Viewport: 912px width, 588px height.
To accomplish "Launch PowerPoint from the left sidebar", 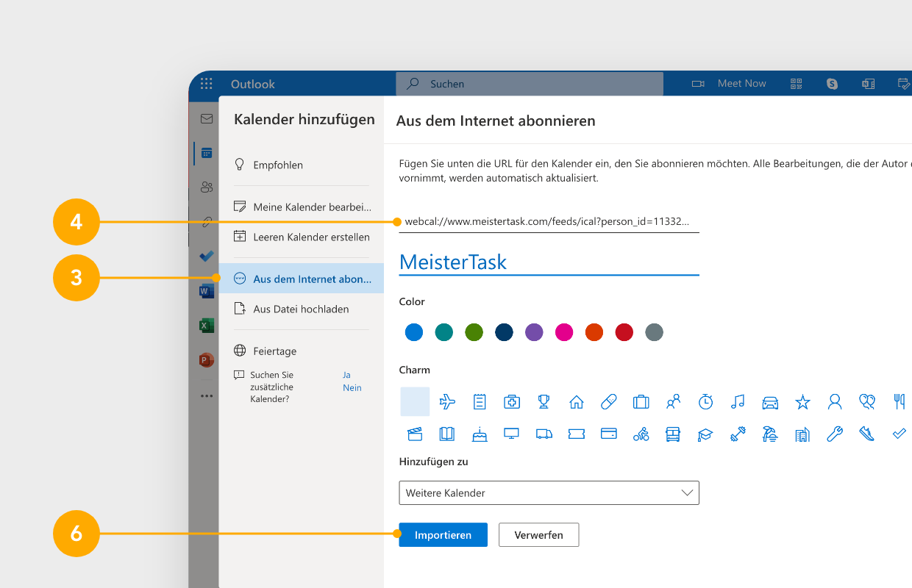I will point(207,360).
